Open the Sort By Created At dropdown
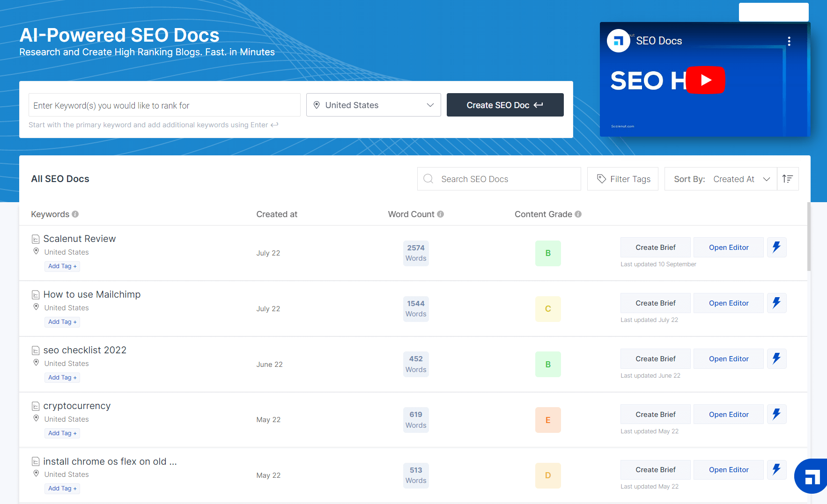Viewport: 827px width, 504px height. 741,179
